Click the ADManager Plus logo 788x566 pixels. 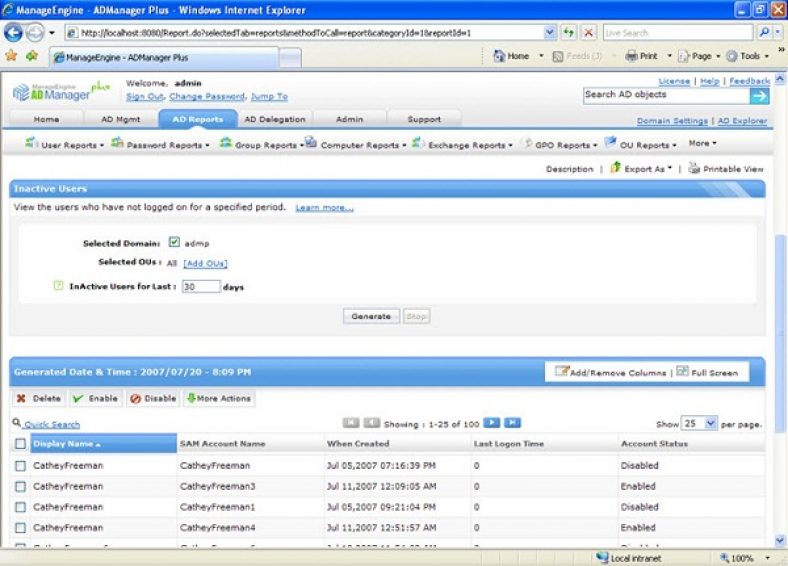click(x=61, y=91)
